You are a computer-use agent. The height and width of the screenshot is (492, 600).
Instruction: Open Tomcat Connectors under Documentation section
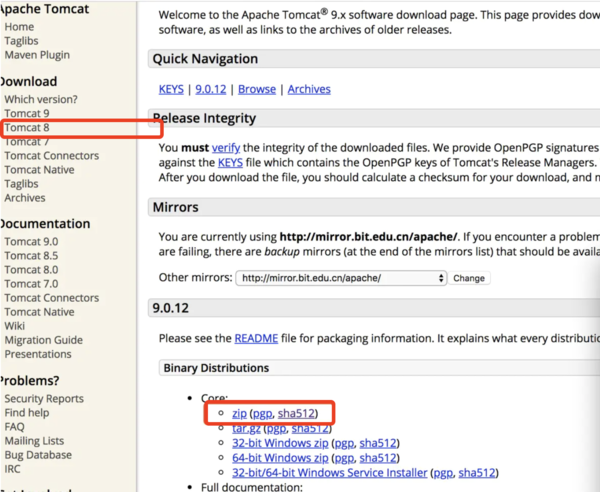pos(52,298)
